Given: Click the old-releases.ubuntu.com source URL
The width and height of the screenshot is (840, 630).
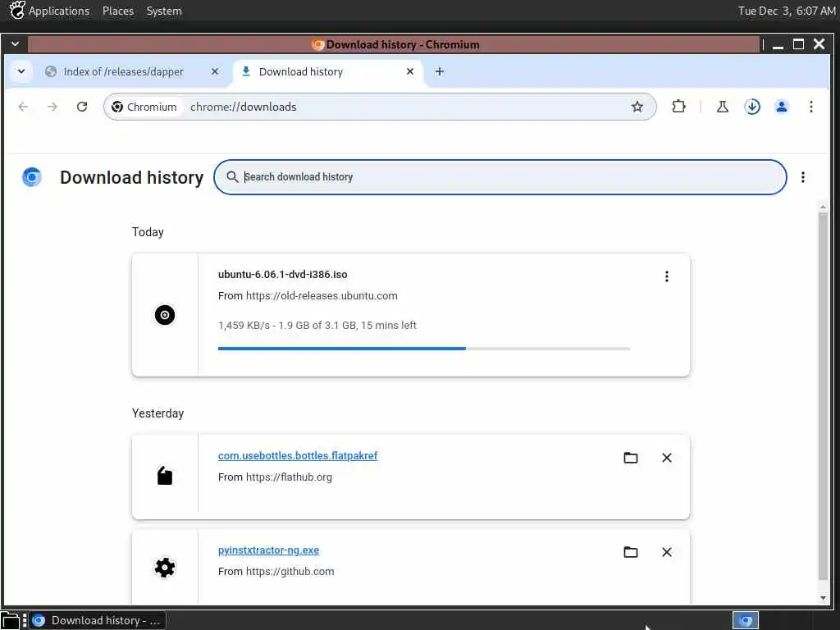Looking at the screenshot, I should [322, 295].
